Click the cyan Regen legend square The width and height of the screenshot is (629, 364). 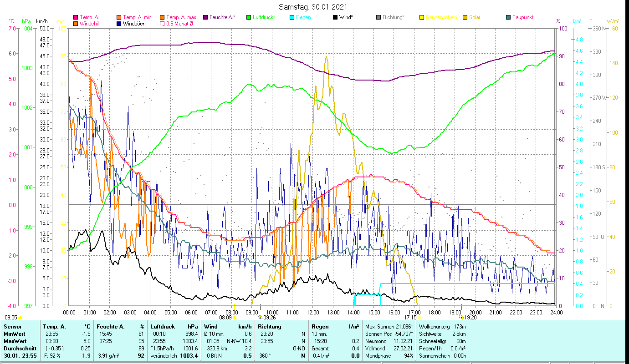(x=292, y=18)
